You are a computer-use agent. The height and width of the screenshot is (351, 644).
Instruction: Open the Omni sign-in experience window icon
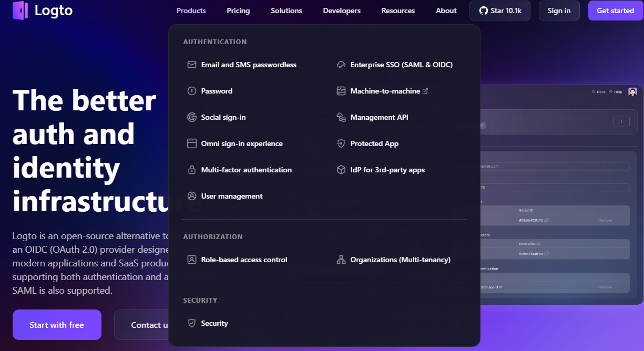tap(192, 143)
